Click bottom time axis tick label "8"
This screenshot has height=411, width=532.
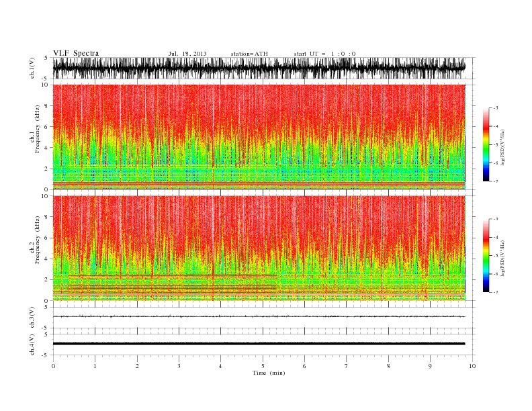pyautogui.click(x=388, y=366)
